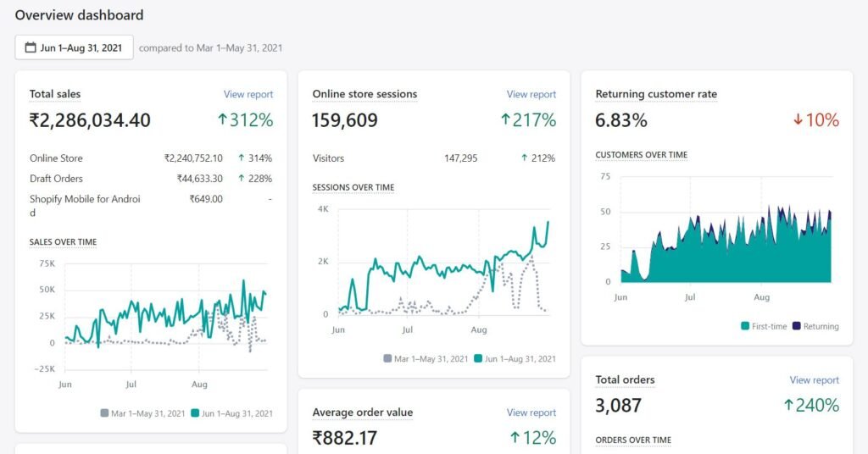The image size is (868, 454).
Task: Click the up arrow next to Visitors 212%
Action: [525, 158]
